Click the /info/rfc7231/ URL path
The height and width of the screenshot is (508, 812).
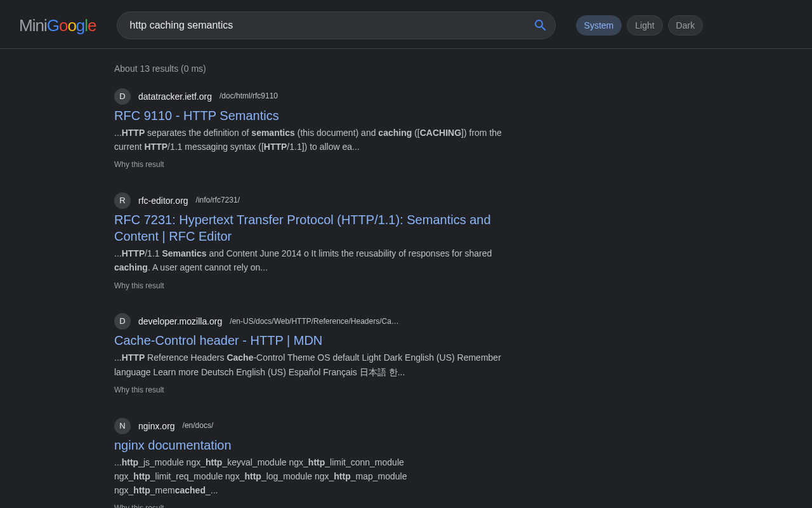[x=218, y=200]
